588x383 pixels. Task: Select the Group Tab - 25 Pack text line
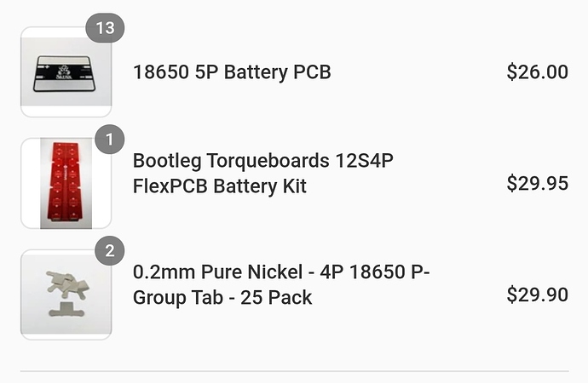pyautogui.click(x=222, y=298)
